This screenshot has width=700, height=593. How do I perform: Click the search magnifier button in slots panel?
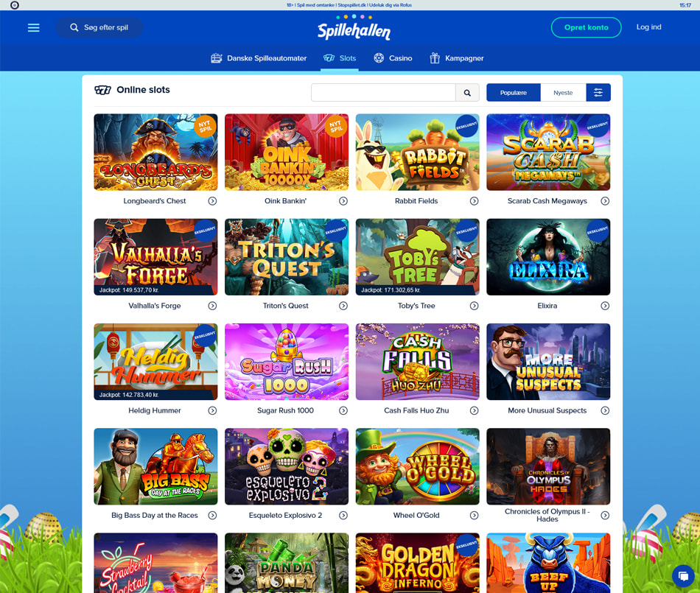467,93
